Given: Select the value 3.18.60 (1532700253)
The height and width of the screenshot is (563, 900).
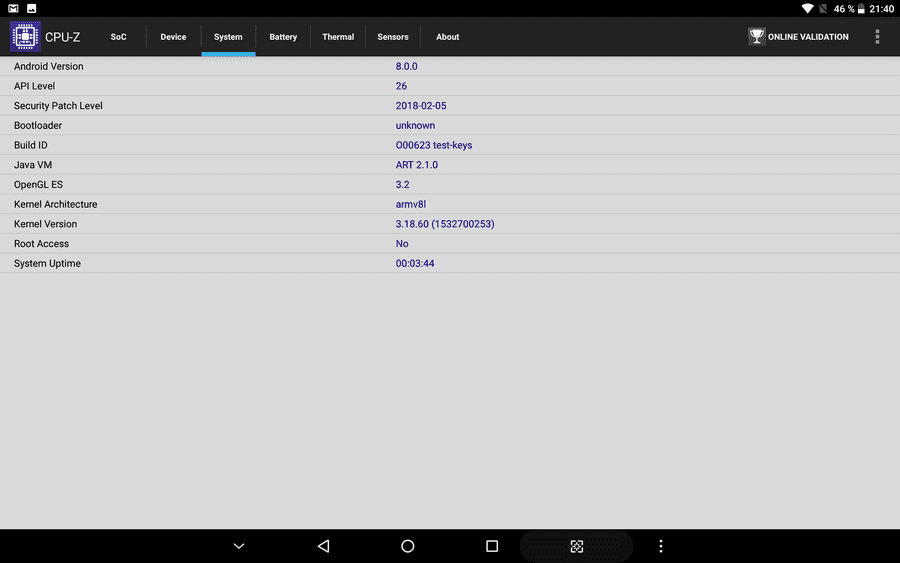Looking at the screenshot, I should [445, 224].
